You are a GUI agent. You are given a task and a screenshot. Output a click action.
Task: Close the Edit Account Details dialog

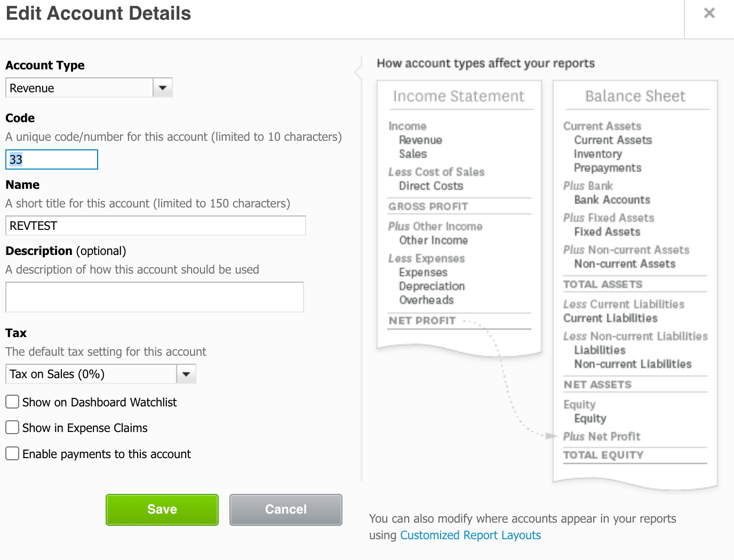coord(709,13)
